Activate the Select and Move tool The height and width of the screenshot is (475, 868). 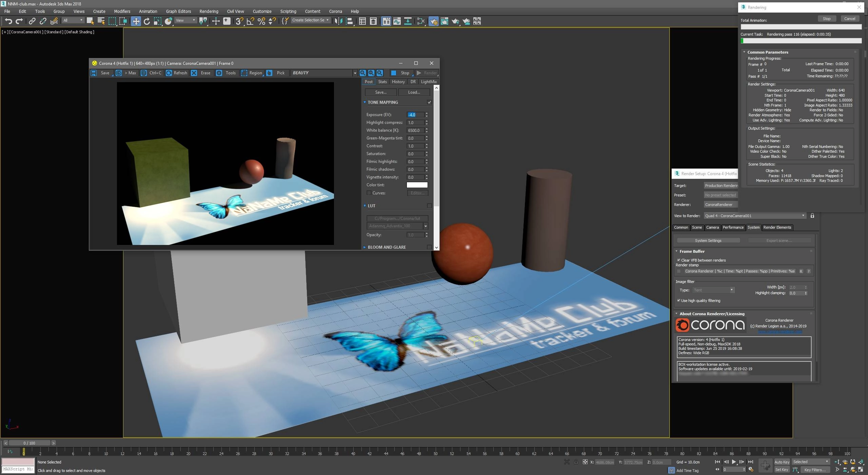pos(136,21)
